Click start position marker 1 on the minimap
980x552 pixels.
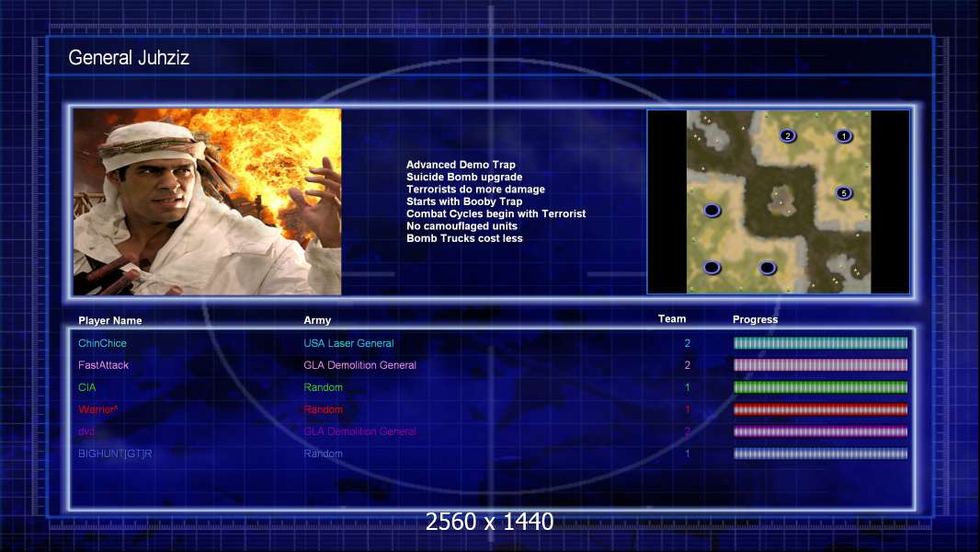pos(844,135)
